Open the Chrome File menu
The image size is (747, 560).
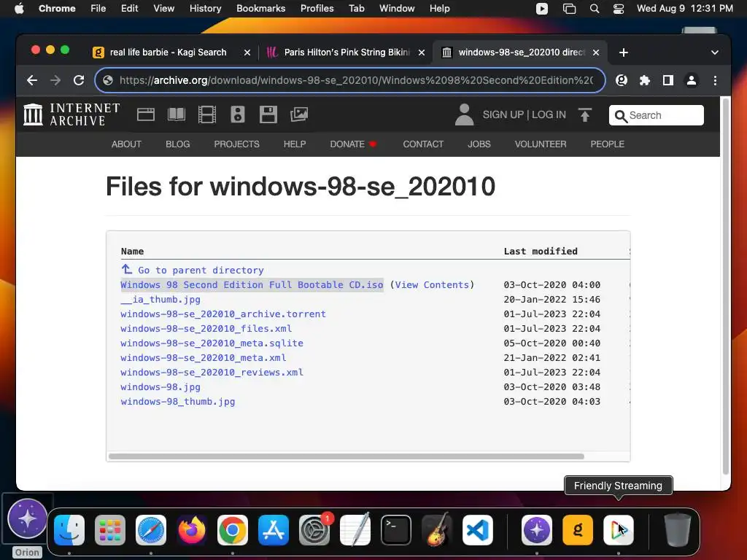[98, 9]
